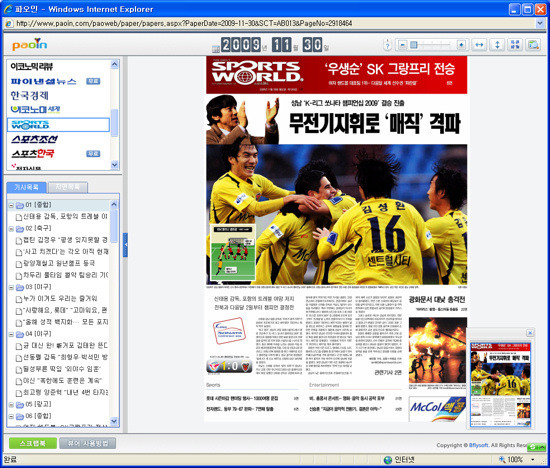550x468 pixels.
Task: Collapse the 03 [야구] folder
Action: (x=11, y=287)
